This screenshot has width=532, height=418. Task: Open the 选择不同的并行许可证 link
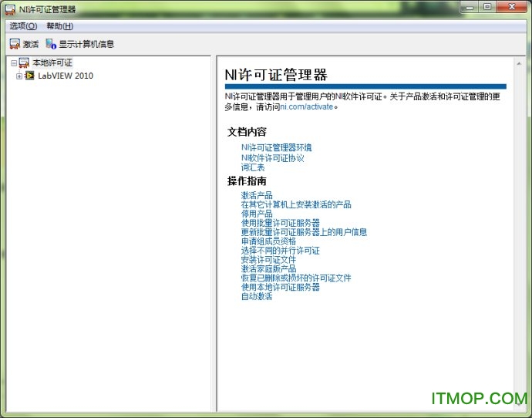tap(281, 251)
